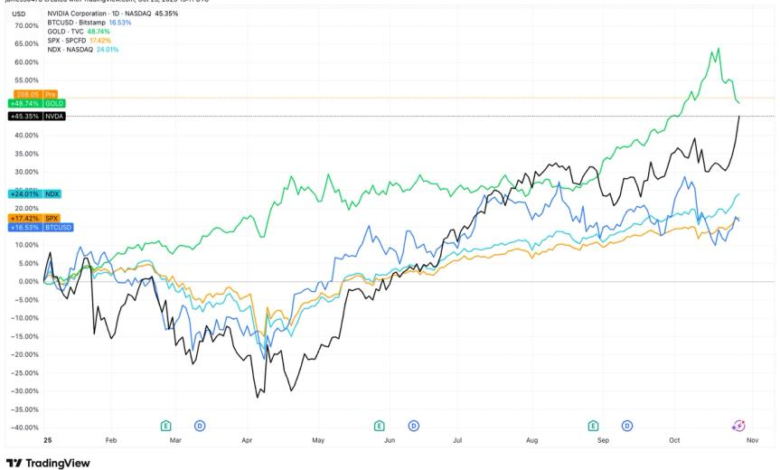This screenshot has height=470, width=780.
Task: Click the teal NDX price label
Action: click(37, 194)
